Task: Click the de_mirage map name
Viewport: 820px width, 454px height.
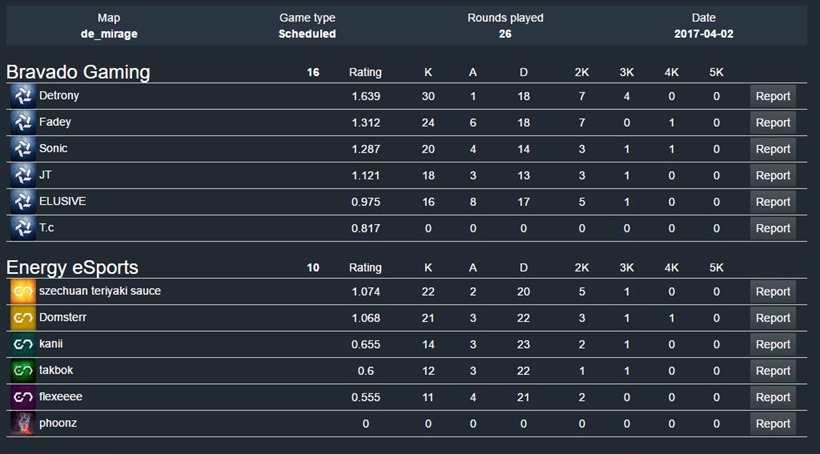Action: coord(109,34)
